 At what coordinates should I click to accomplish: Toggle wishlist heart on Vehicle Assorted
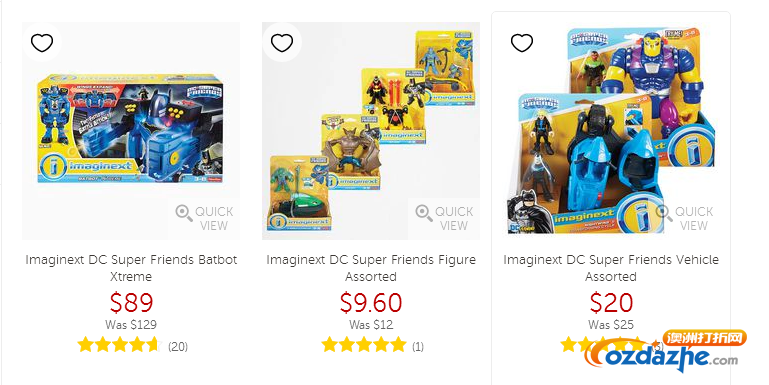tap(522, 43)
